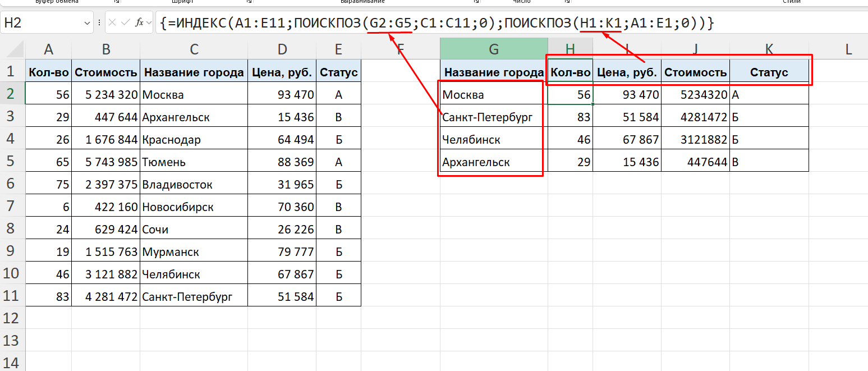
Task: Select row 13 header
Action: [12, 341]
